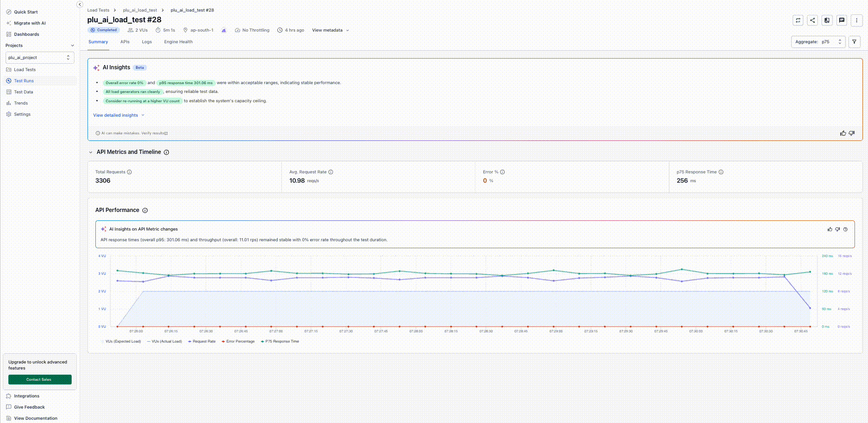
Task: Click the Completed status badge
Action: (x=104, y=30)
